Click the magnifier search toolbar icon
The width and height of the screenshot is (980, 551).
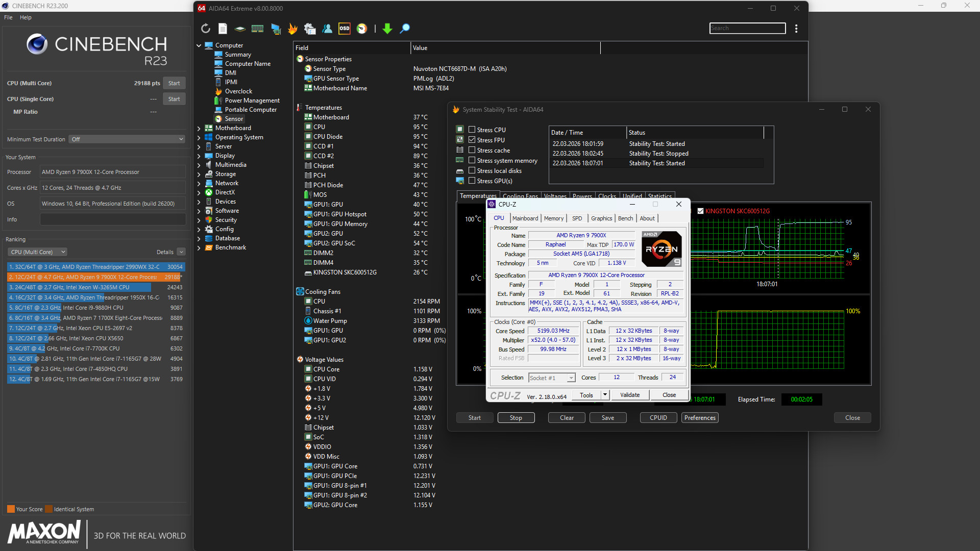point(405,29)
